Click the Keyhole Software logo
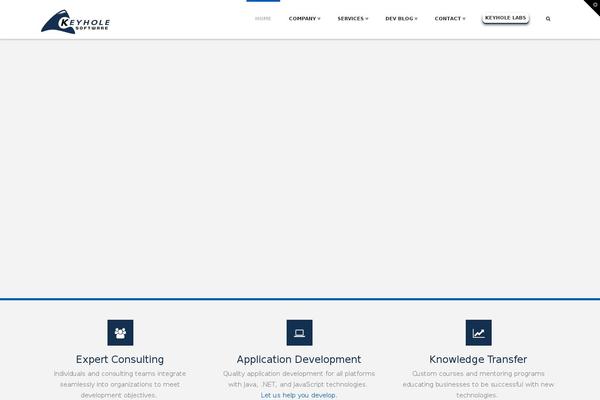 tap(75, 22)
